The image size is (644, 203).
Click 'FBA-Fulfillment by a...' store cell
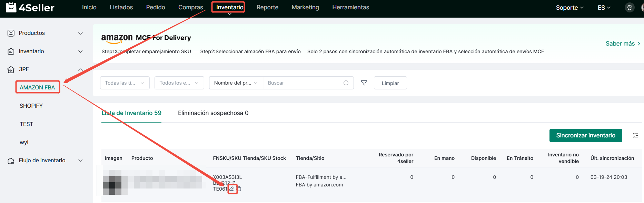(321, 177)
